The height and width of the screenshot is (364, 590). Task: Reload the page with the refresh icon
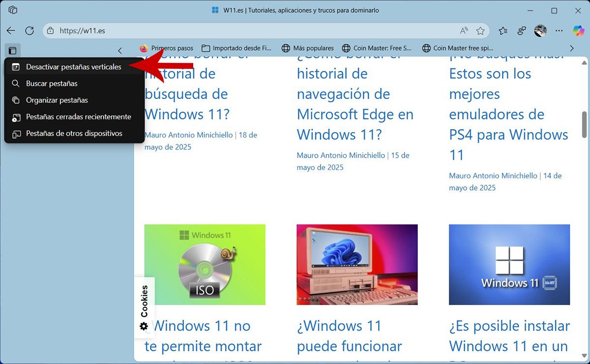tap(29, 30)
